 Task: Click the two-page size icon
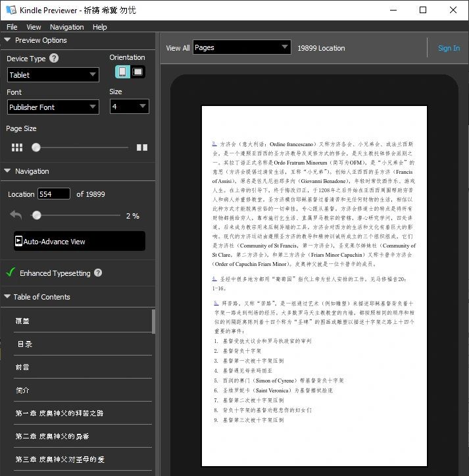(142, 147)
